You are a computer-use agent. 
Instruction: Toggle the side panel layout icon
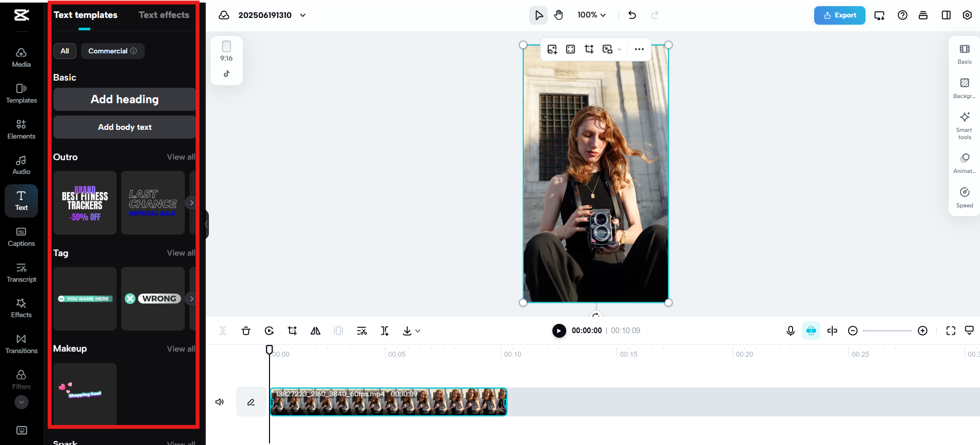946,15
